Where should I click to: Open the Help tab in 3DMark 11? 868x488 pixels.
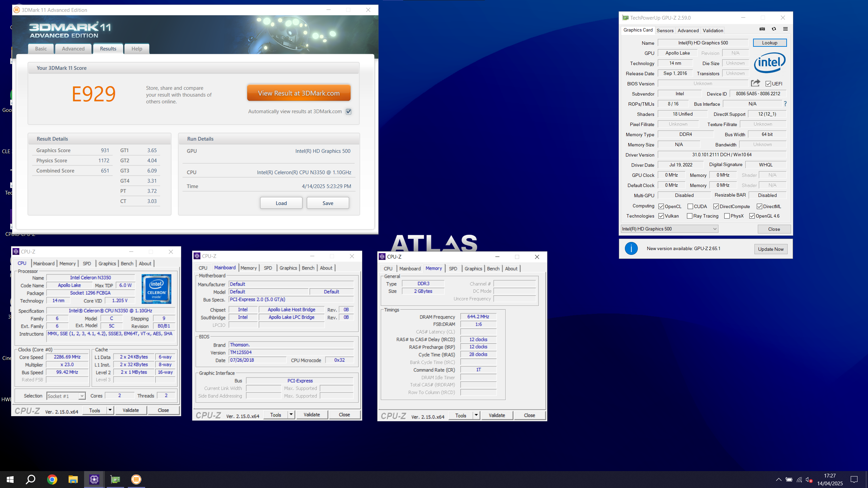tap(137, 49)
